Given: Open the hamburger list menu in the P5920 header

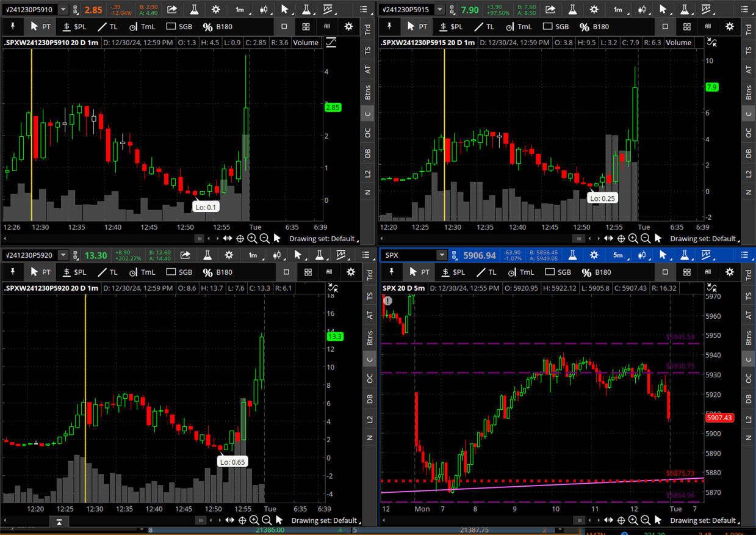Looking at the screenshot, I should 364,255.
